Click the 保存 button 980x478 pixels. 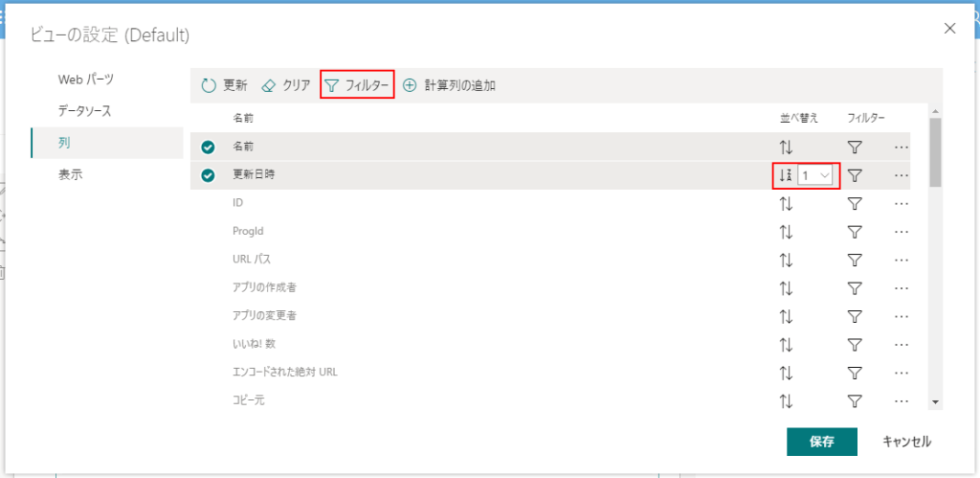click(x=821, y=442)
